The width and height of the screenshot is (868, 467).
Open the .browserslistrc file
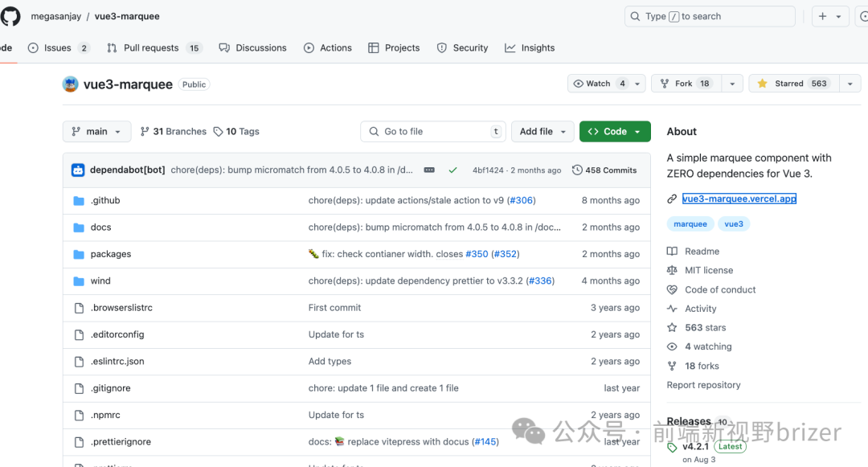[x=121, y=308]
